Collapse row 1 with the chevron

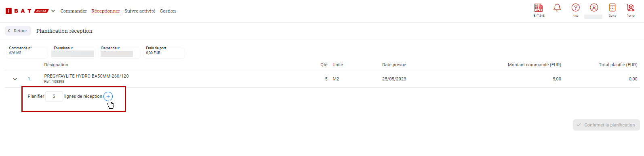point(15,79)
